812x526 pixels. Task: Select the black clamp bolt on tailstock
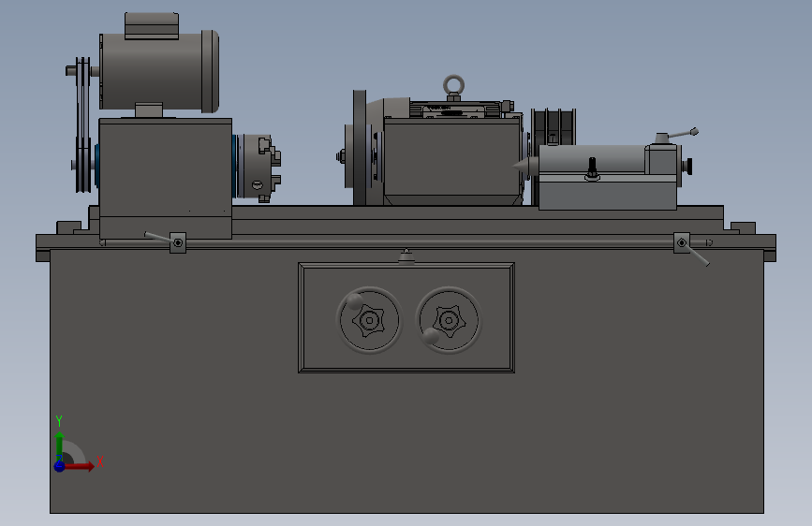[x=593, y=168]
